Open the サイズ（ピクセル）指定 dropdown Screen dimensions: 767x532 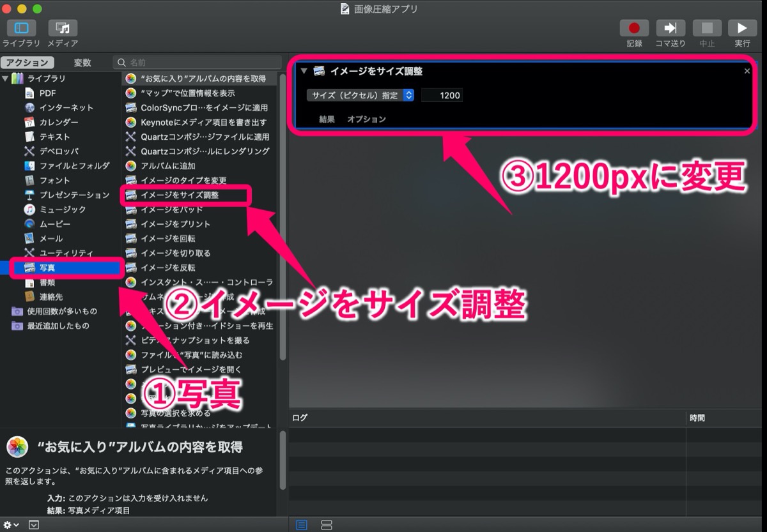(361, 95)
